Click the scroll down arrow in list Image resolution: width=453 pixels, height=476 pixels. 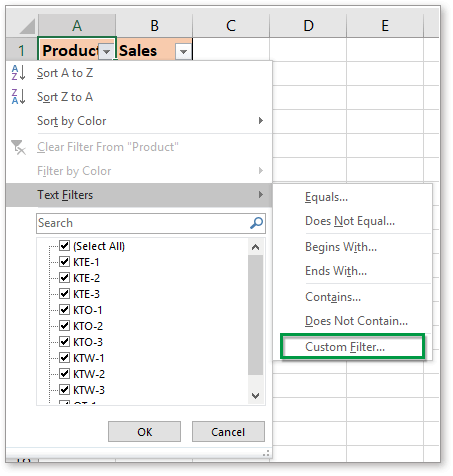(x=256, y=396)
